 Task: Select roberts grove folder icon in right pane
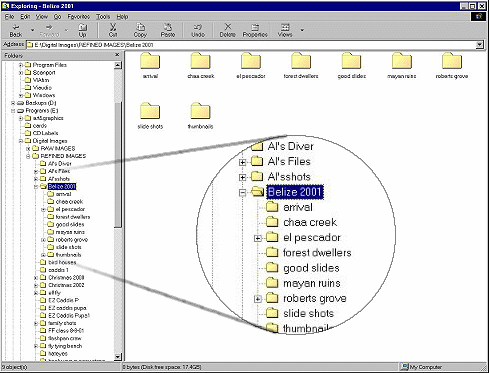tap(452, 62)
